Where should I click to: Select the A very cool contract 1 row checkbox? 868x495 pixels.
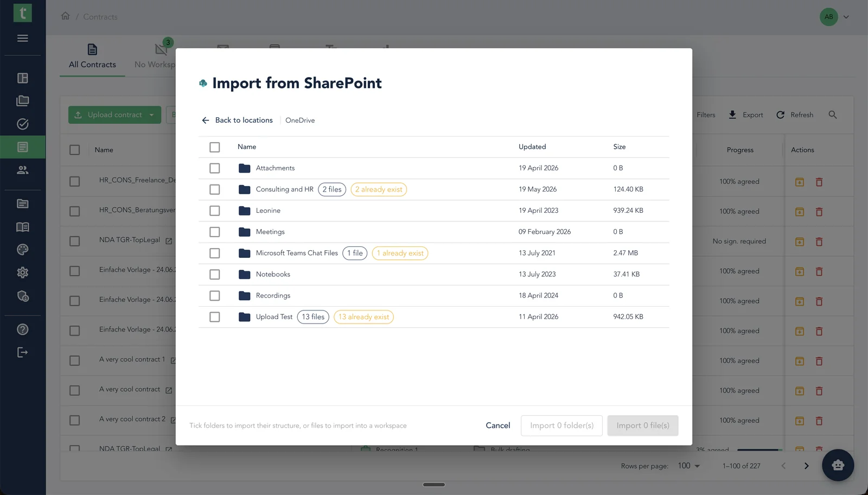pos(75,361)
